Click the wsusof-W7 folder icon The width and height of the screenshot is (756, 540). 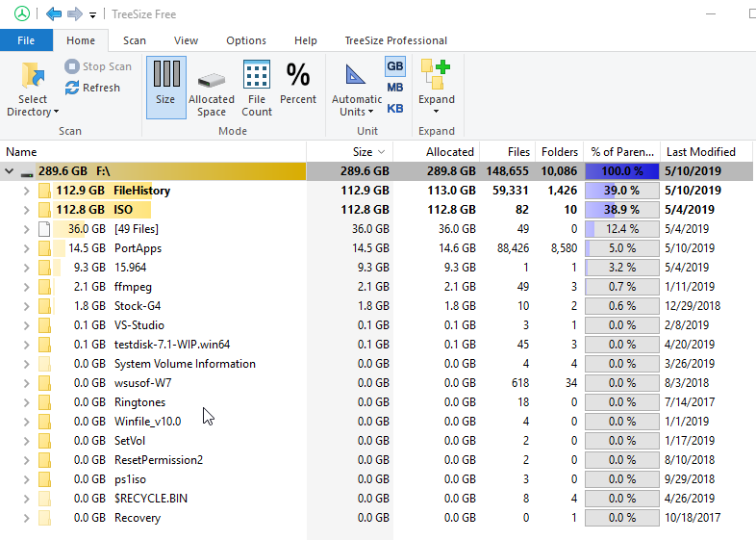[x=44, y=383]
